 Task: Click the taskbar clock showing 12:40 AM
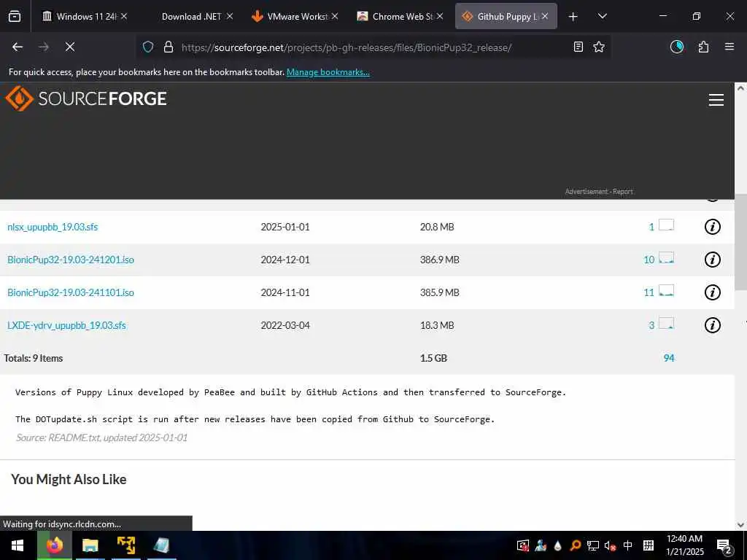(x=684, y=545)
